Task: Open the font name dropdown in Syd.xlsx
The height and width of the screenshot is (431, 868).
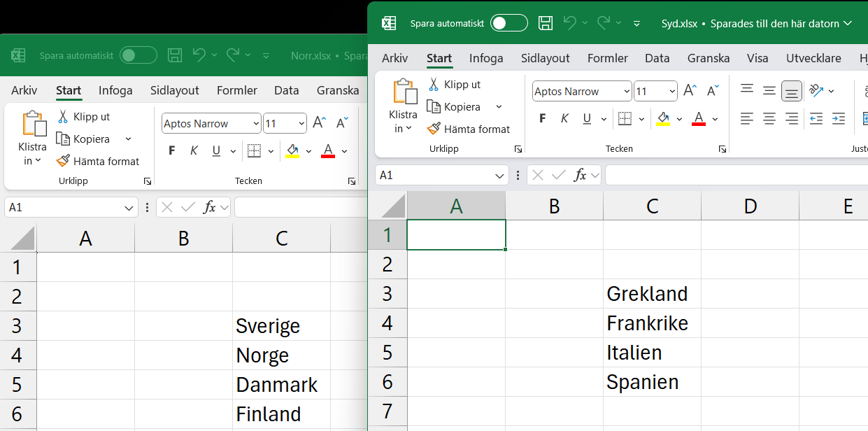Action: pyautogui.click(x=625, y=92)
